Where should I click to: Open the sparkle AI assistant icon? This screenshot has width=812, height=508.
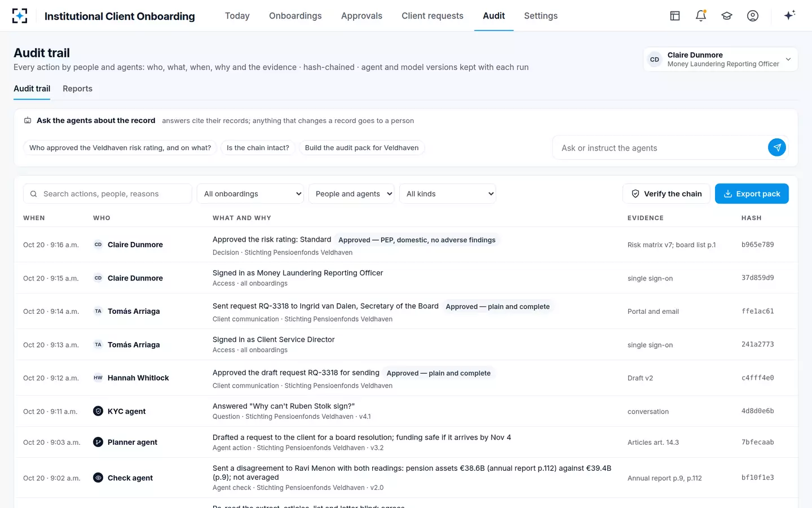click(789, 15)
